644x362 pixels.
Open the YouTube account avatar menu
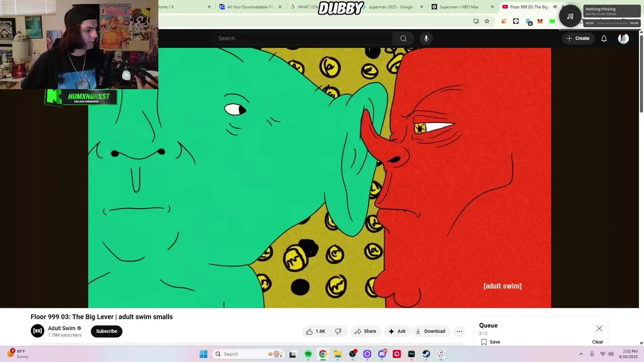click(x=623, y=38)
